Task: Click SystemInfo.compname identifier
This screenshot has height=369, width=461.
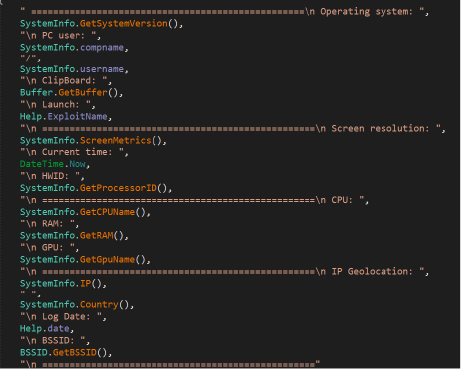Action: click(72, 48)
